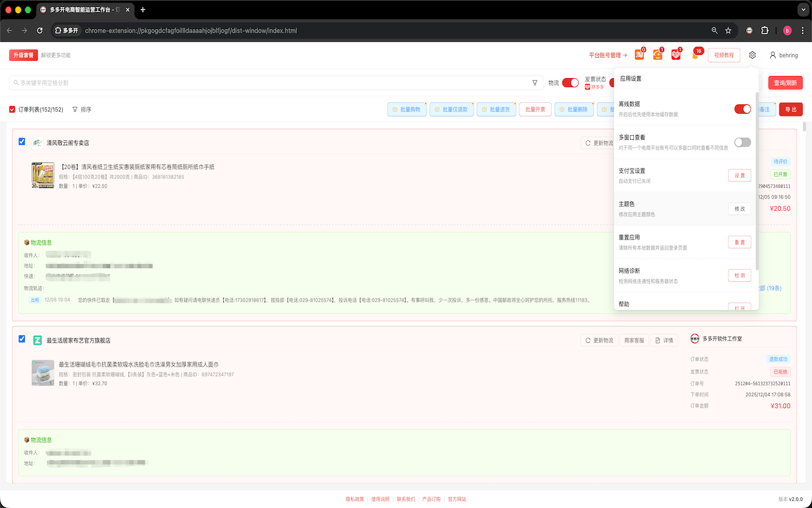The width and height of the screenshot is (812, 508).
Task: Click 检测 for 网络诊断
Action: click(x=739, y=276)
